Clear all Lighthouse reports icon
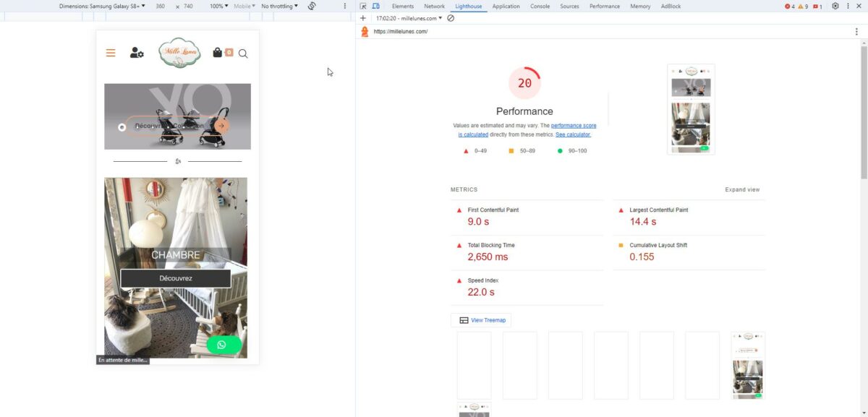Viewport: 868px width, 417px height. coord(451,18)
